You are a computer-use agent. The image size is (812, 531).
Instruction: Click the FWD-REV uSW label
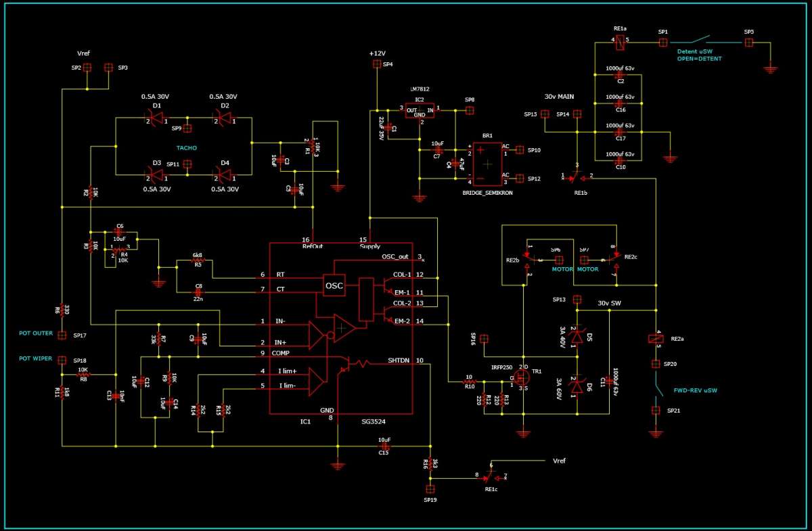coord(695,391)
